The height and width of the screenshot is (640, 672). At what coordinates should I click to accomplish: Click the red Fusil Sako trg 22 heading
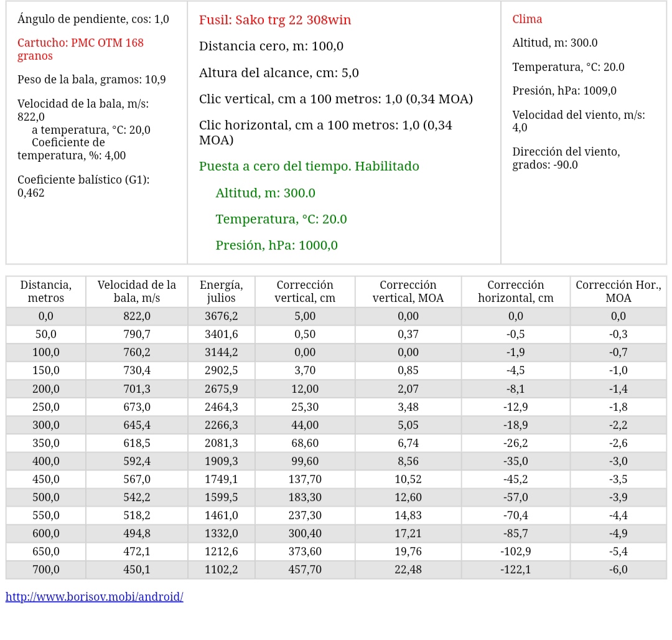click(274, 20)
